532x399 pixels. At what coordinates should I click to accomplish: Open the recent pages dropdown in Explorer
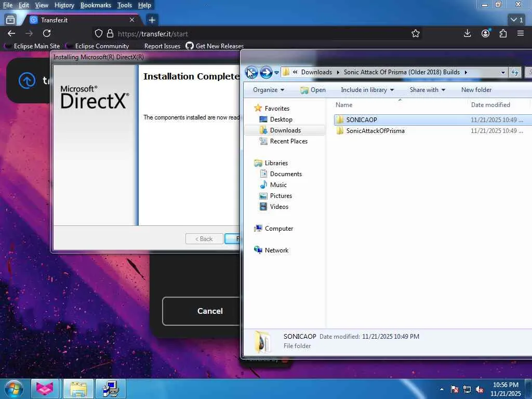click(276, 72)
